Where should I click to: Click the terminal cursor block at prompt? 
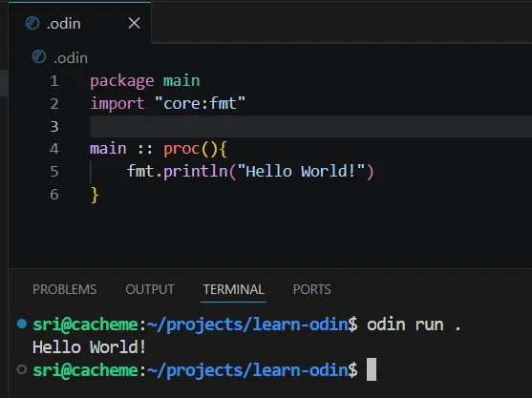372,369
